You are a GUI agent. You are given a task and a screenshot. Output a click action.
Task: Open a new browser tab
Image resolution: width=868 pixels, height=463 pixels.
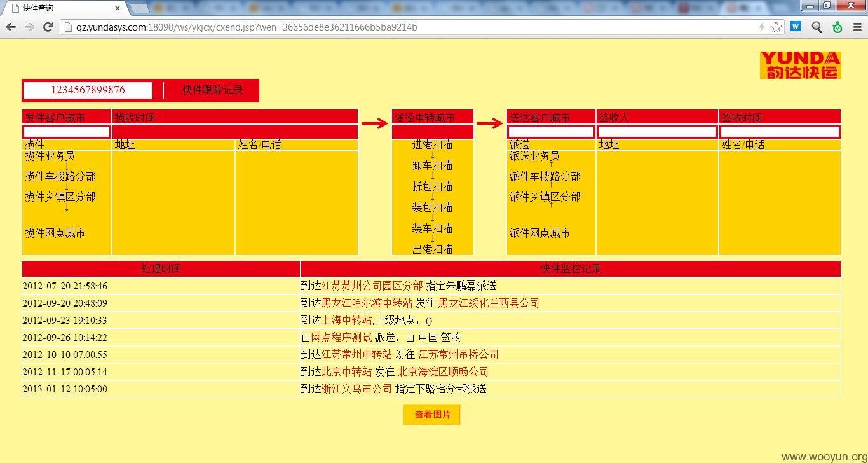pyautogui.click(x=139, y=8)
